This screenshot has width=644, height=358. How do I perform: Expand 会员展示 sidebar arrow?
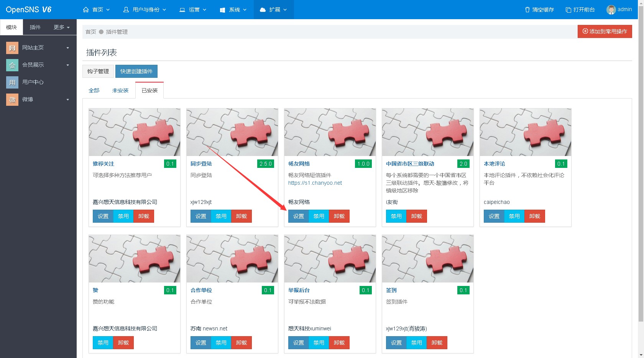[x=68, y=65]
